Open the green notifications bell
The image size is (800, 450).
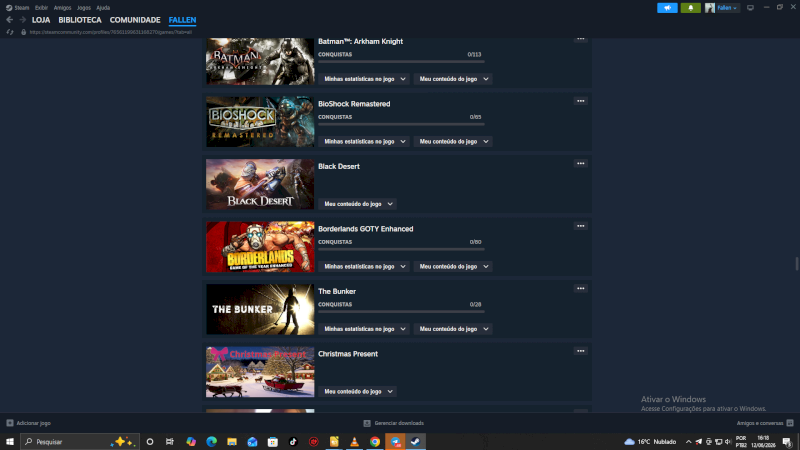(x=690, y=8)
